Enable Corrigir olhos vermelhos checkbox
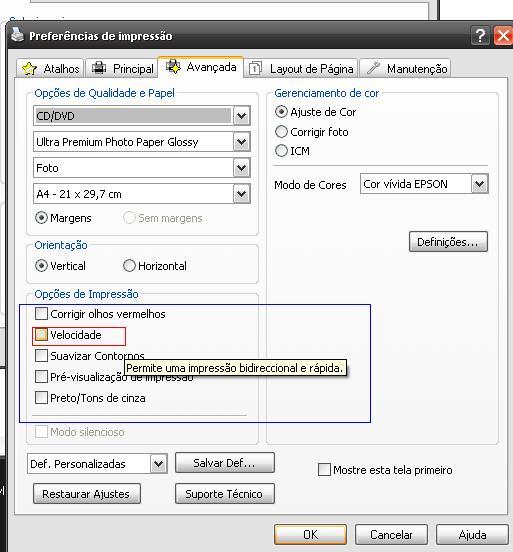The height and width of the screenshot is (552, 513). pyautogui.click(x=41, y=313)
